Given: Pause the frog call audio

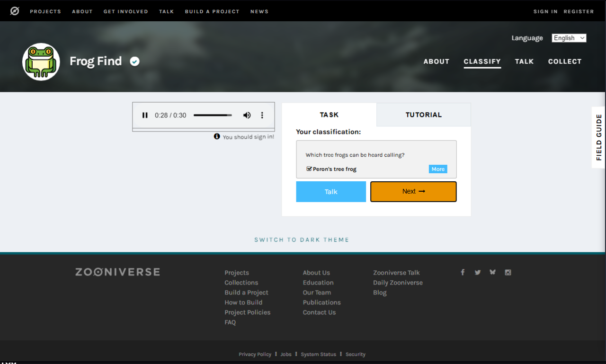Looking at the screenshot, I should (x=145, y=115).
